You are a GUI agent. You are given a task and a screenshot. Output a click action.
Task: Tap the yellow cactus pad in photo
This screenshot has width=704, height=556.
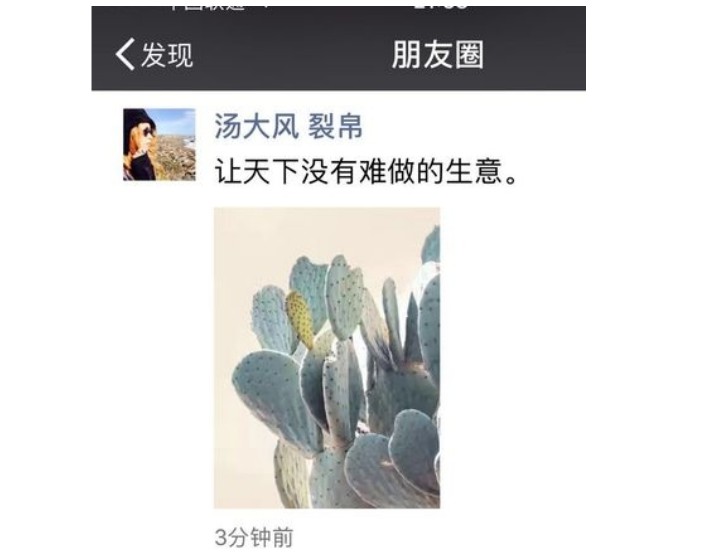coord(300,319)
